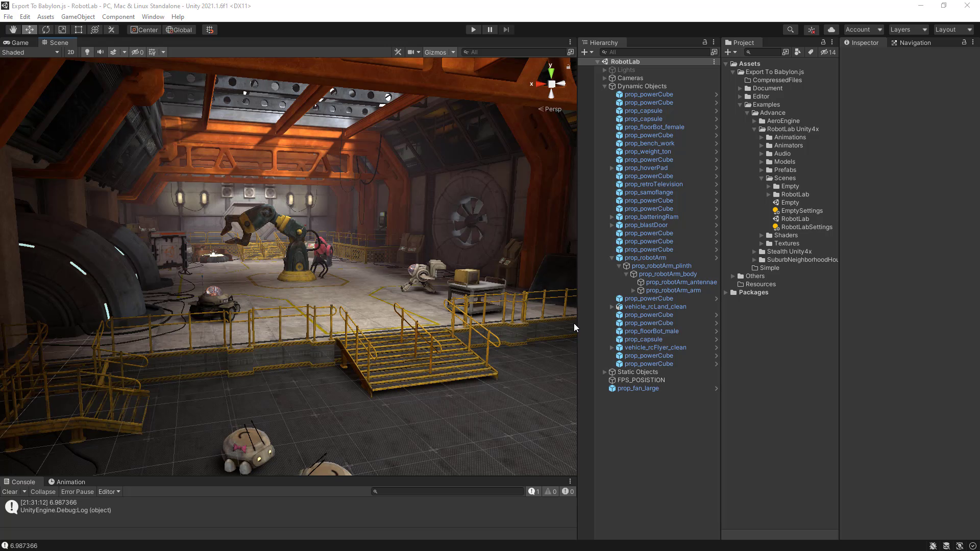Select the Scale tool
This screenshot has height=551, width=980.
62,30
